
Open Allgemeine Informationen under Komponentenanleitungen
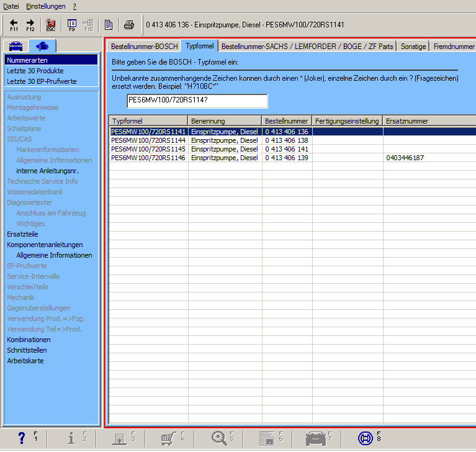click(x=54, y=255)
